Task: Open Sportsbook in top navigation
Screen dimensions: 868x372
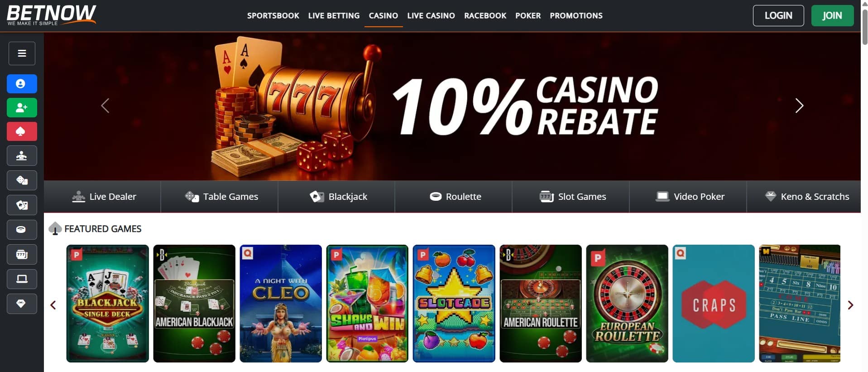Action: [273, 16]
